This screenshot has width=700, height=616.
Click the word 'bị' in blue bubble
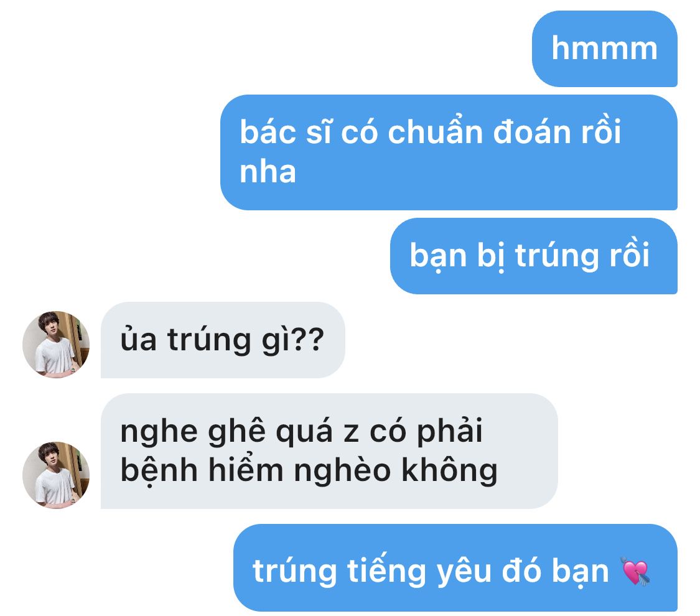[491, 256]
